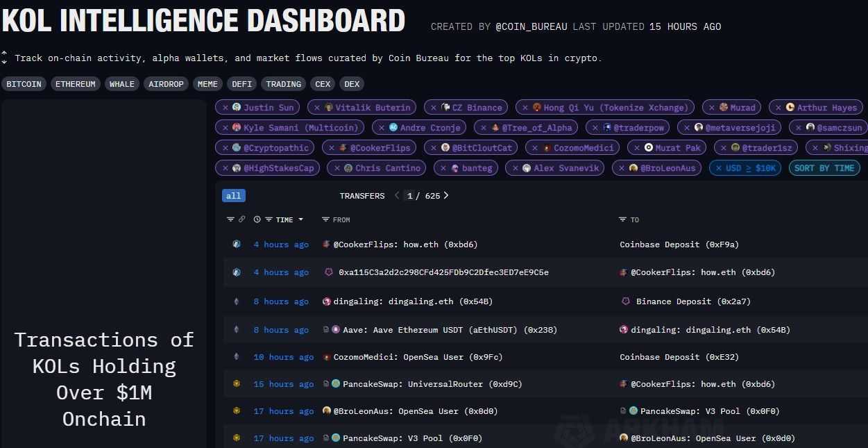Click the first filter icon in table header
Image resolution: width=868 pixels, height=448 pixels.
[x=230, y=219]
